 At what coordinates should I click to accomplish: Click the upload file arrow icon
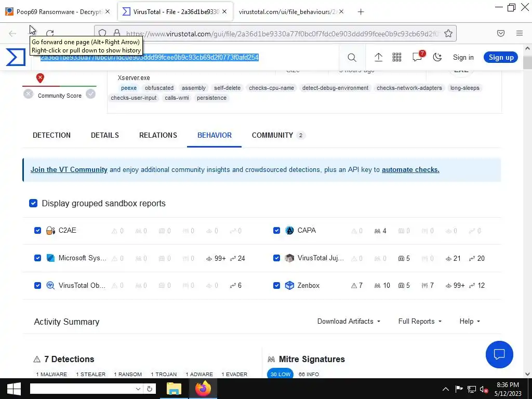378,57
